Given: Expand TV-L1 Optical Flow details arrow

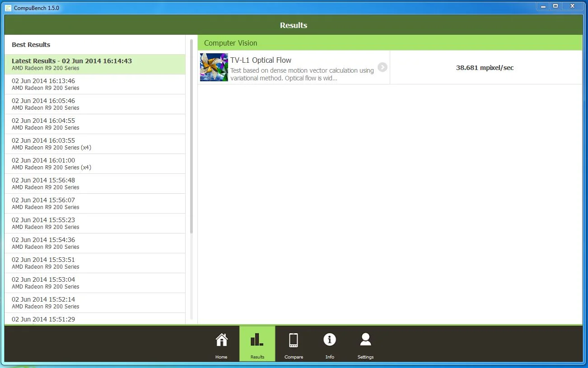Looking at the screenshot, I should pyautogui.click(x=383, y=67).
